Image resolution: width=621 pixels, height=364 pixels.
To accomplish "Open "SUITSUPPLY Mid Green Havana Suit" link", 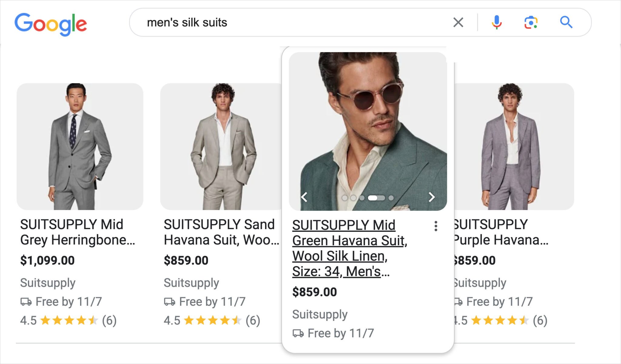I will point(350,248).
